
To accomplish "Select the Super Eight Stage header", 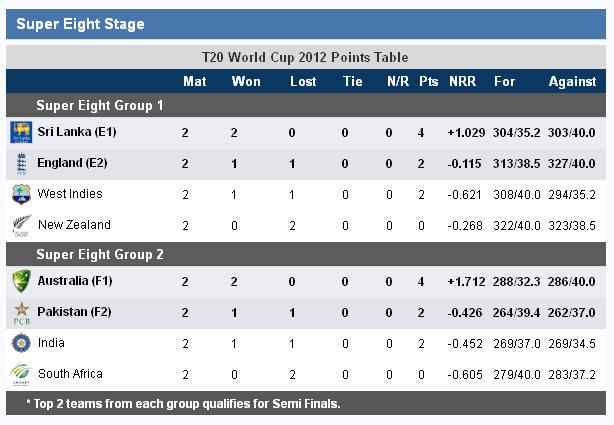I will coord(306,24).
